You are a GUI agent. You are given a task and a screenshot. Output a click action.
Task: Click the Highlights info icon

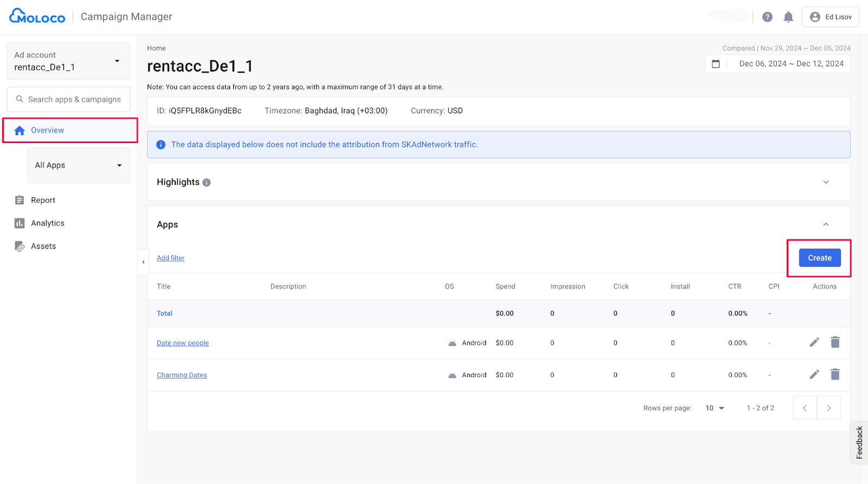click(x=207, y=183)
